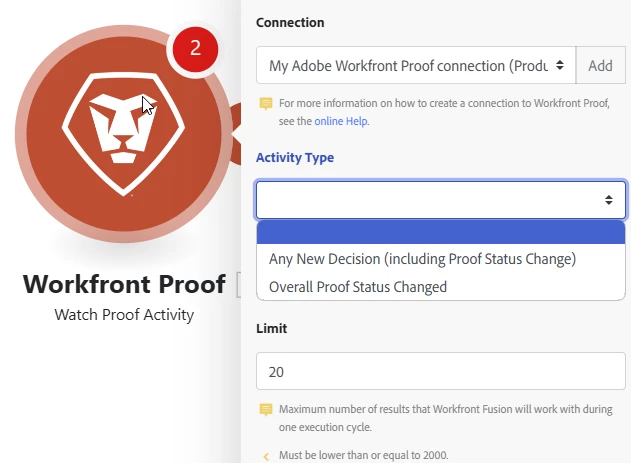
Task: Open the online Help link
Action: (x=340, y=121)
